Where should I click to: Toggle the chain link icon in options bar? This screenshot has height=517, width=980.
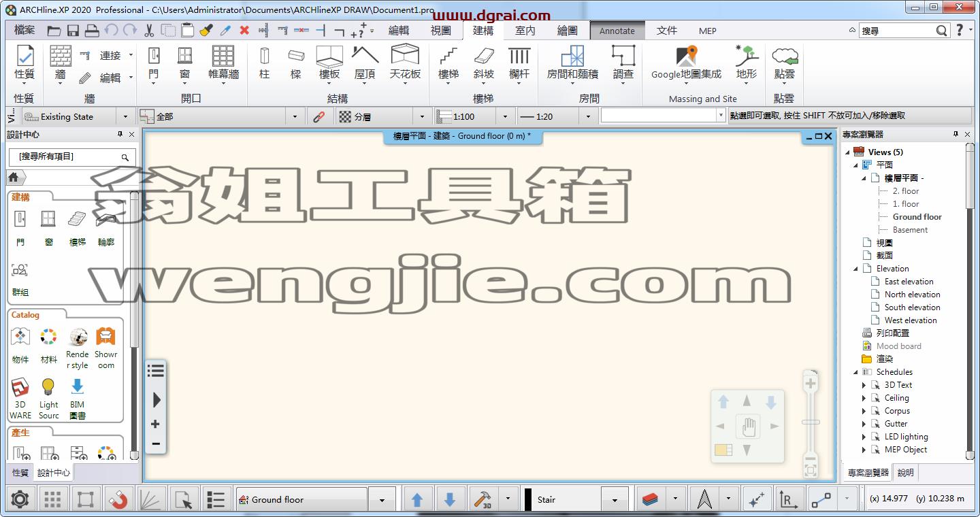point(318,116)
